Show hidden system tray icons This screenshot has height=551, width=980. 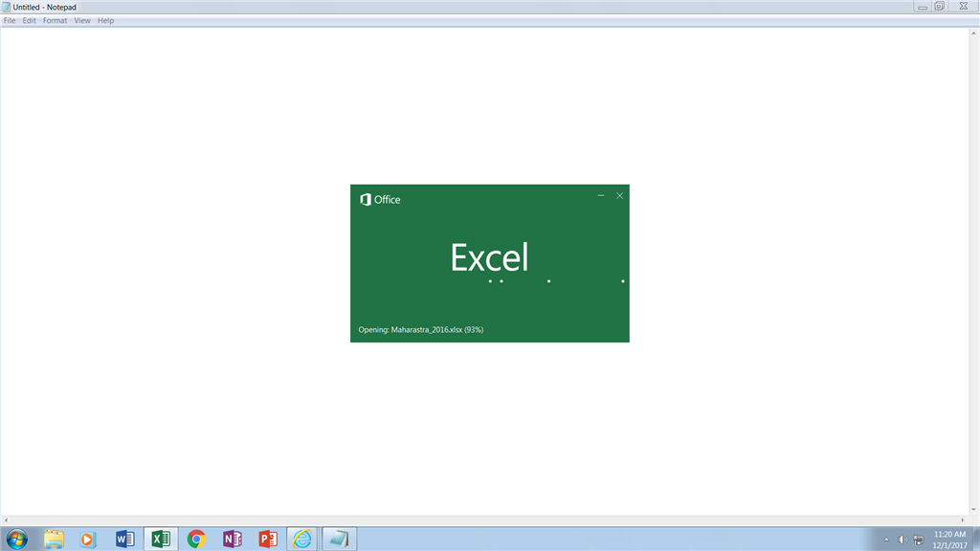886,540
